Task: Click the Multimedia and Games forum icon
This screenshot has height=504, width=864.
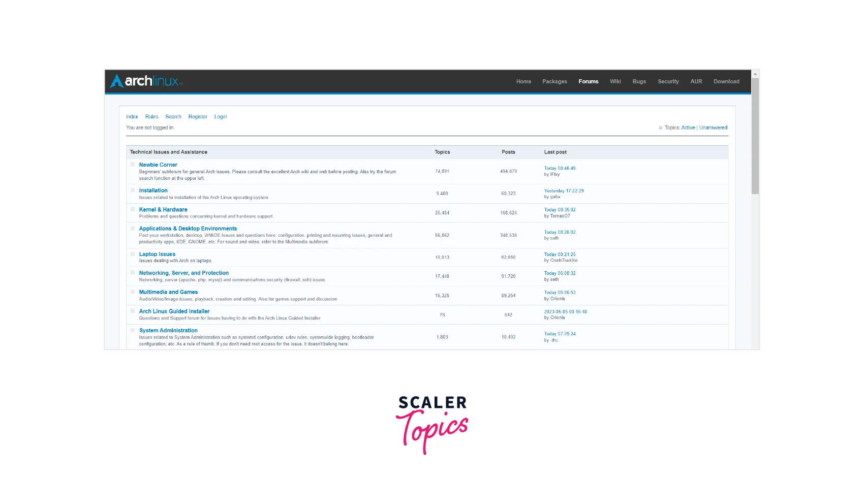Action: 133,292
